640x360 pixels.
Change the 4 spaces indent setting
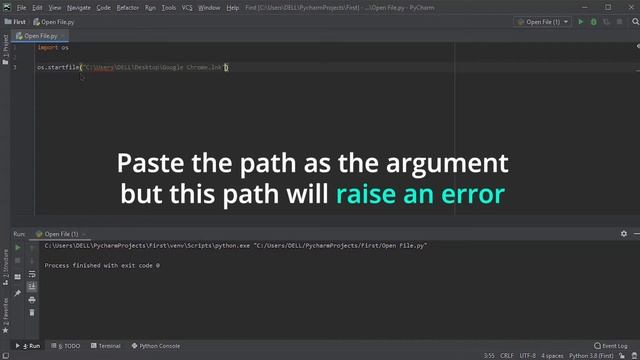(552, 356)
